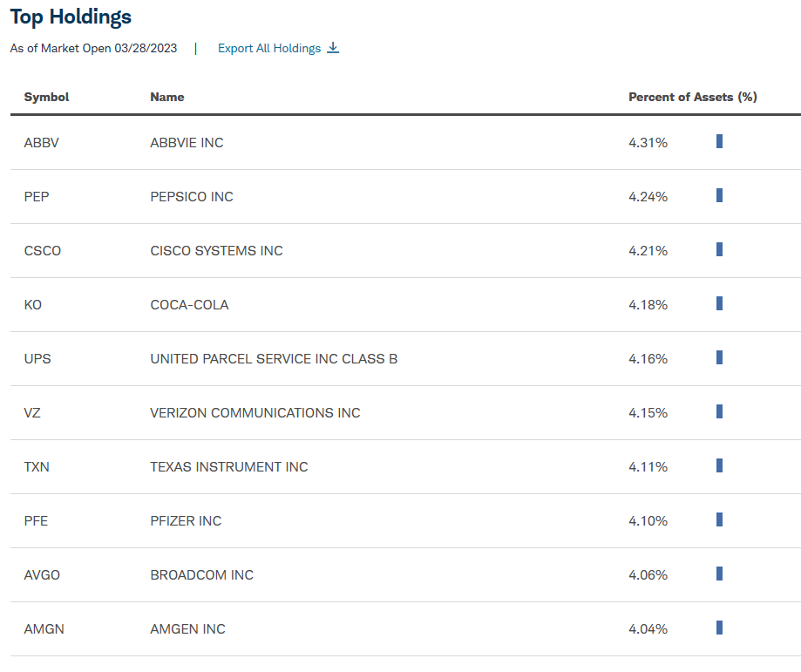
Task: Click the blue bar in the AMGN row
Action: 719,628
